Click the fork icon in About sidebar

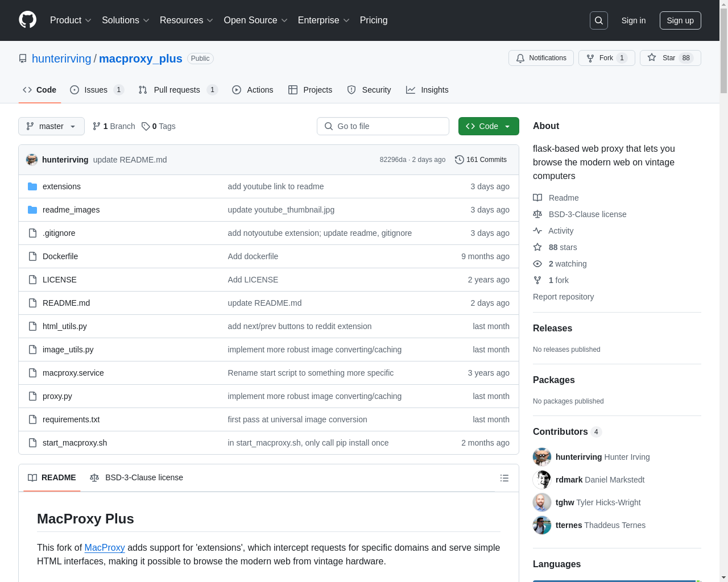click(537, 280)
